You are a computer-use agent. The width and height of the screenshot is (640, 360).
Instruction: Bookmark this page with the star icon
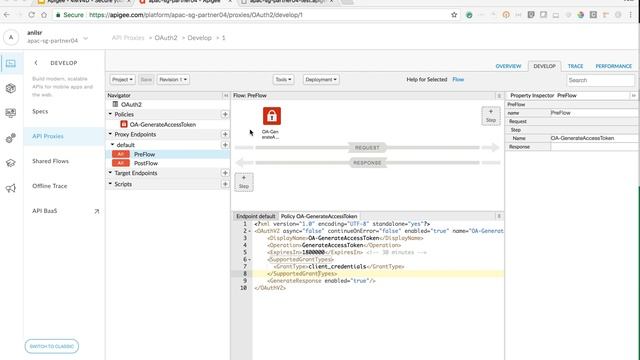[x=454, y=15]
